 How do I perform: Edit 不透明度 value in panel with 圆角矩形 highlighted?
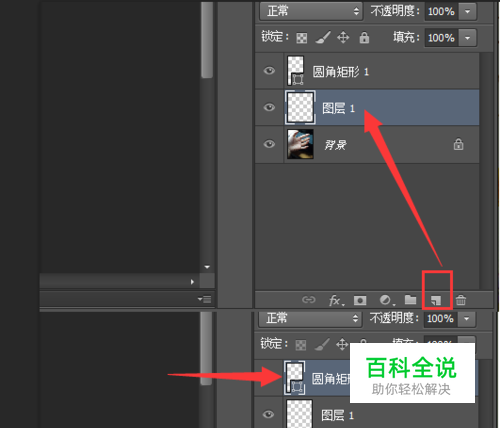pyautogui.click(x=440, y=318)
